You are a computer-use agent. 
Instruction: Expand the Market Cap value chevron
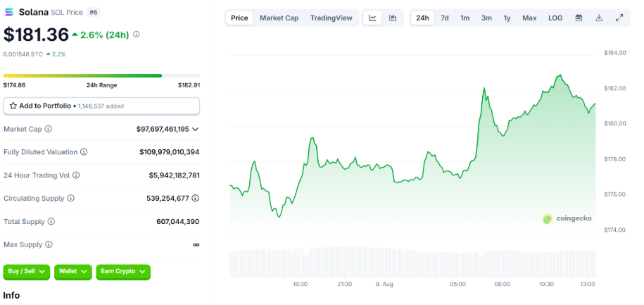[195, 129]
